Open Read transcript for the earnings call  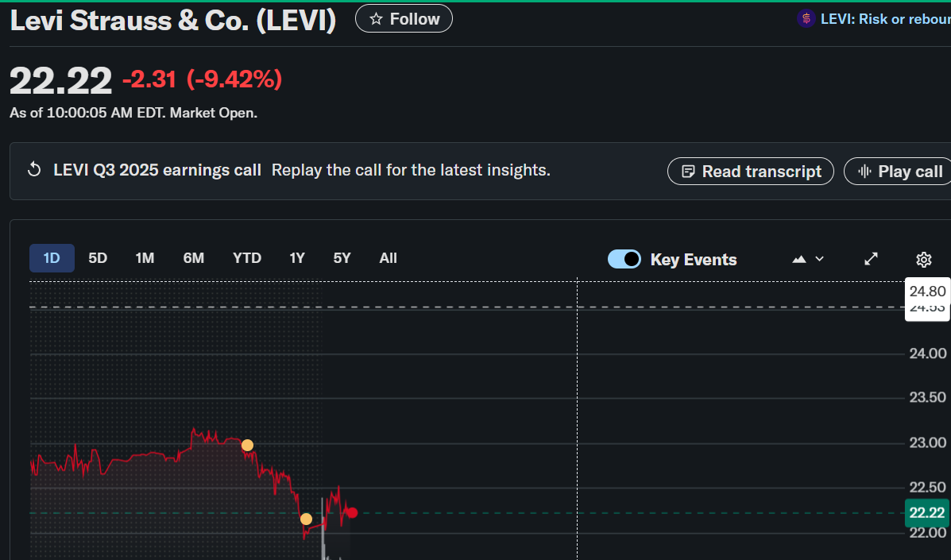[x=751, y=172]
